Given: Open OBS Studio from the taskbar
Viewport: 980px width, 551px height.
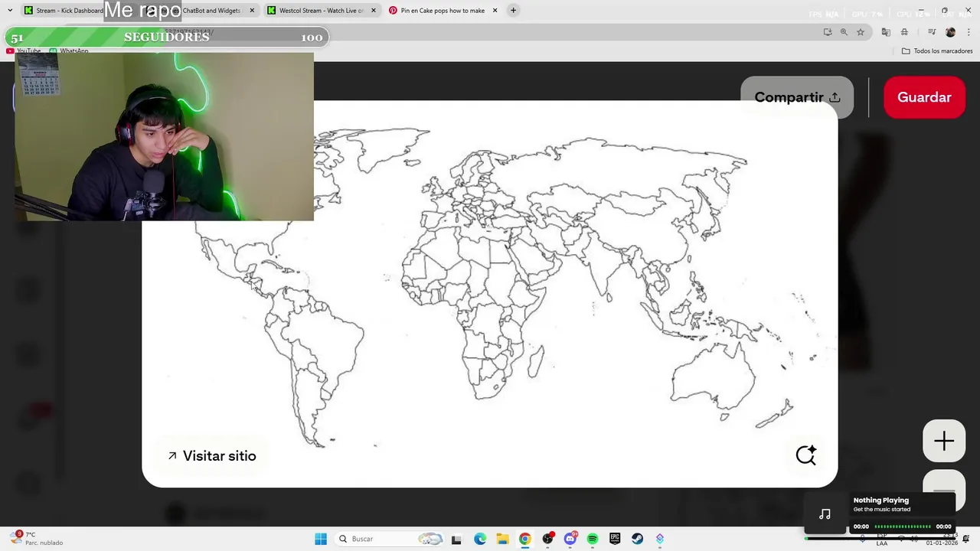Looking at the screenshot, I should (547, 539).
